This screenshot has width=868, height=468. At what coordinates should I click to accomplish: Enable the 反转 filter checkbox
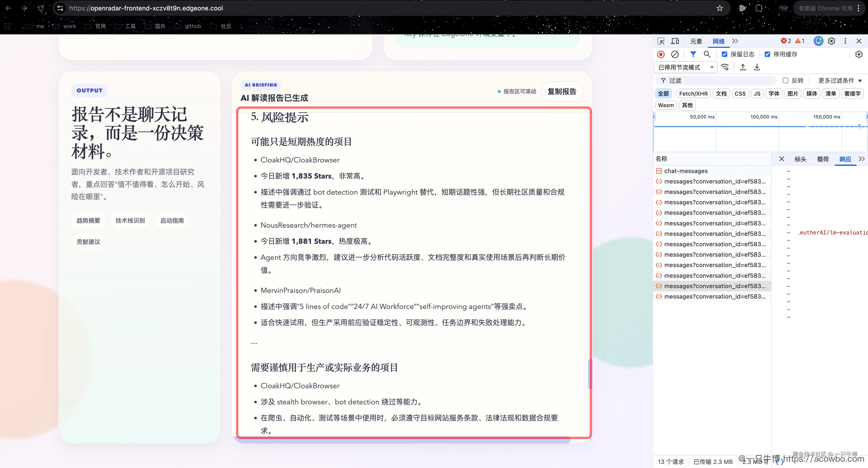click(x=786, y=80)
